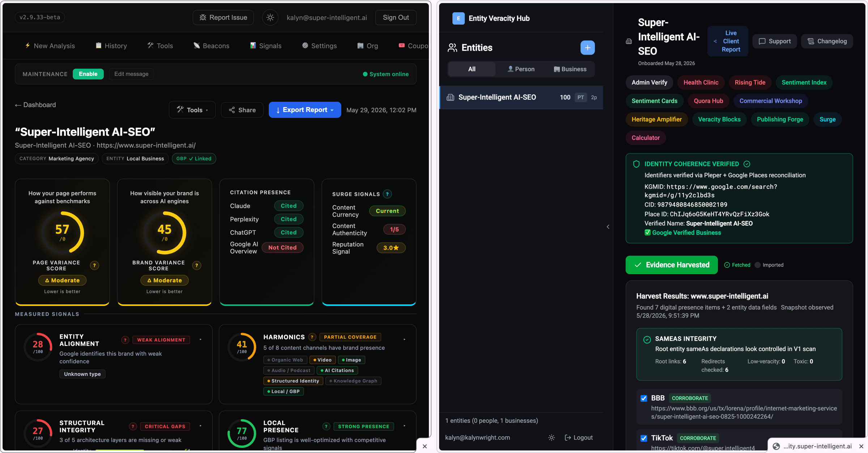
Task: Click the Page Variance Score help icon
Action: click(95, 266)
